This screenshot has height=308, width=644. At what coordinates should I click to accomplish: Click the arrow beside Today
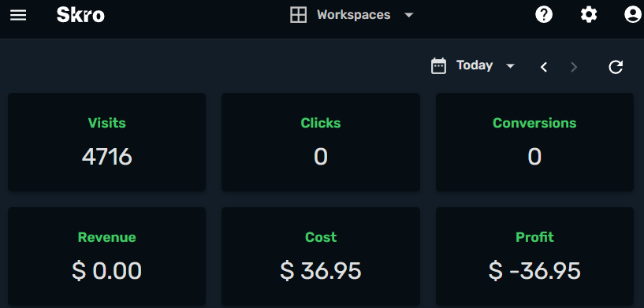(x=510, y=65)
